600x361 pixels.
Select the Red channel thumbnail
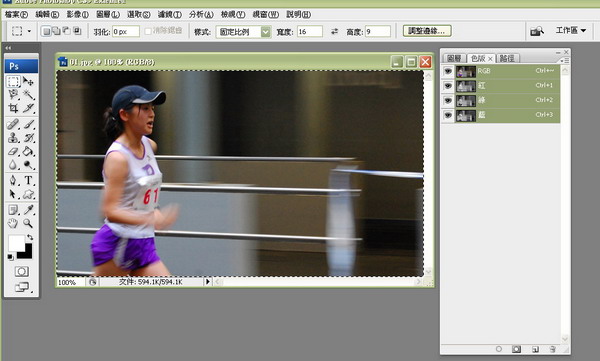click(x=466, y=86)
